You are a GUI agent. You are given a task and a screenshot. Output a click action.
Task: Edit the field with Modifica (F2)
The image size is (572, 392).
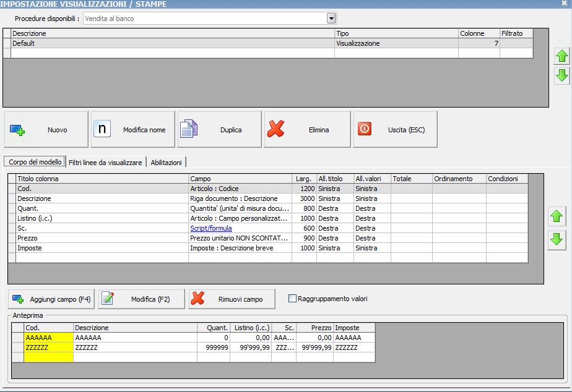[x=142, y=299]
